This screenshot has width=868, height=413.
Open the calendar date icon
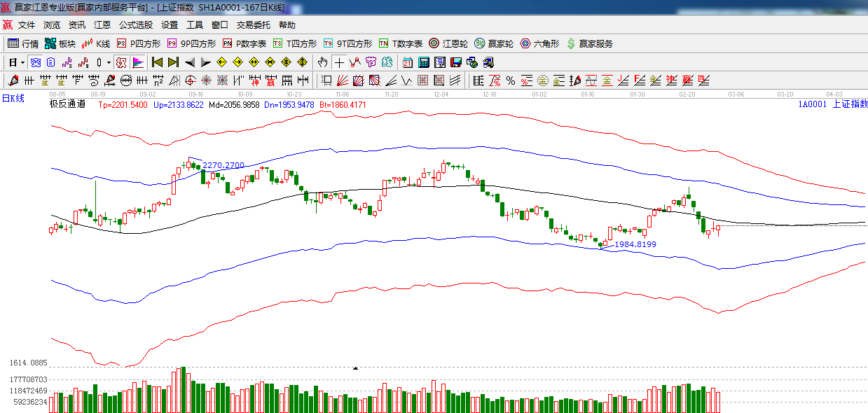tap(407, 62)
